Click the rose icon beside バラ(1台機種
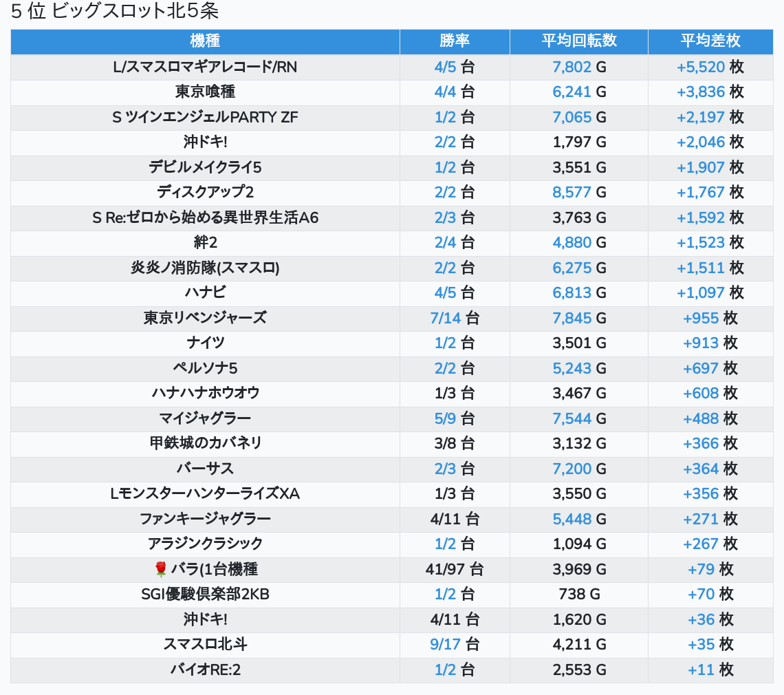784x695 pixels. click(x=161, y=569)
